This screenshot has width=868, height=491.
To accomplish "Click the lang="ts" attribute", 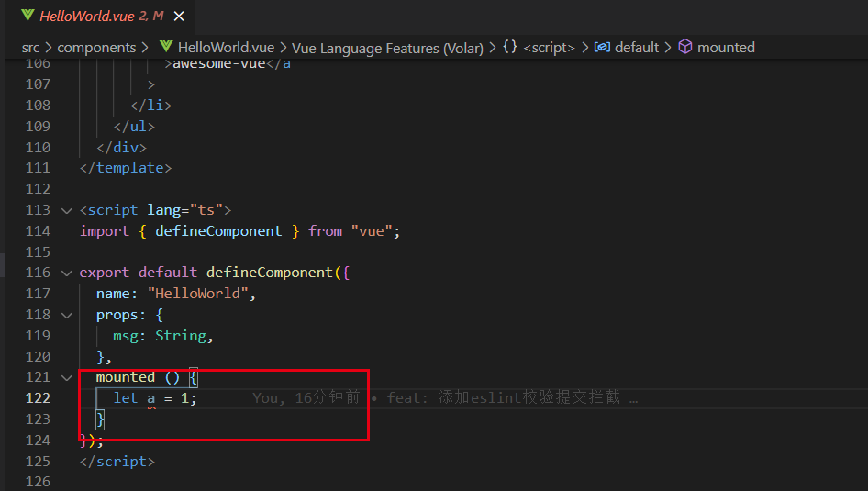I will point(185,210).
